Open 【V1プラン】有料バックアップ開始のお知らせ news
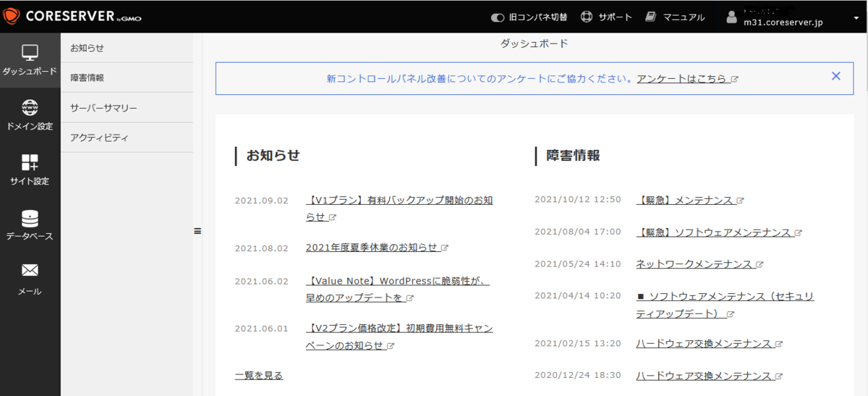 (399, 208)
